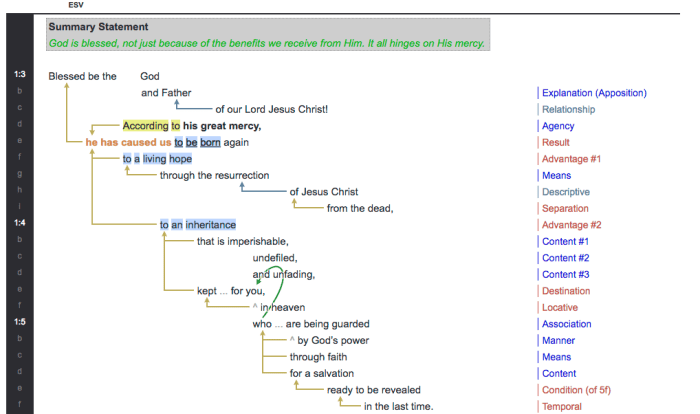Image resolution: width=700 pixels, height=414 pixels.
Task: Open the Advantage #1 label
Action: [x=571, y=159]
